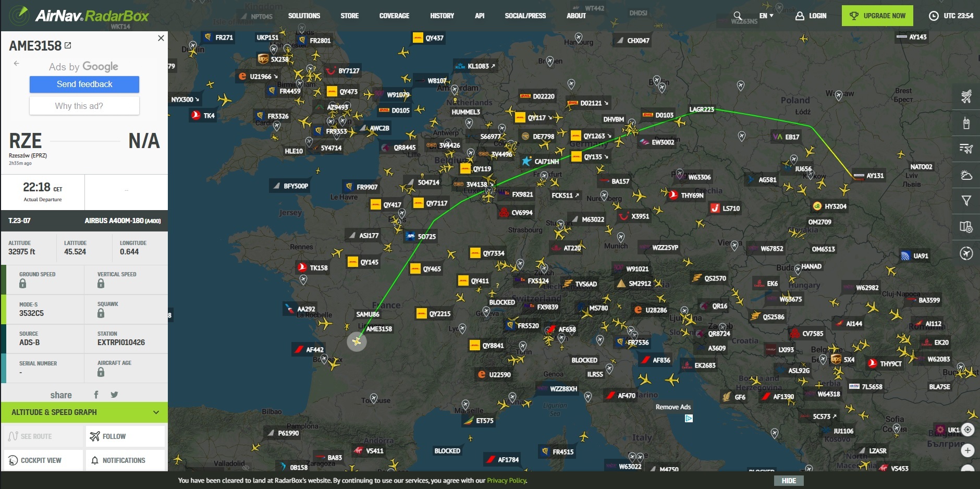Open the search magnifier in the header
The width and height of the screenshot is (980, 489).
click(738, 16)
